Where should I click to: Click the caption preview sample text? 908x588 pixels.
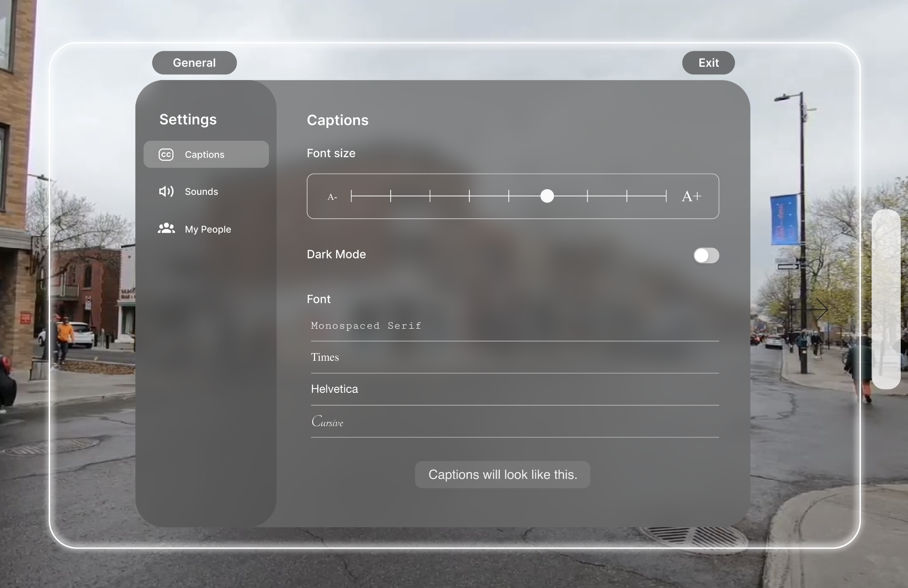pos(502,475)
